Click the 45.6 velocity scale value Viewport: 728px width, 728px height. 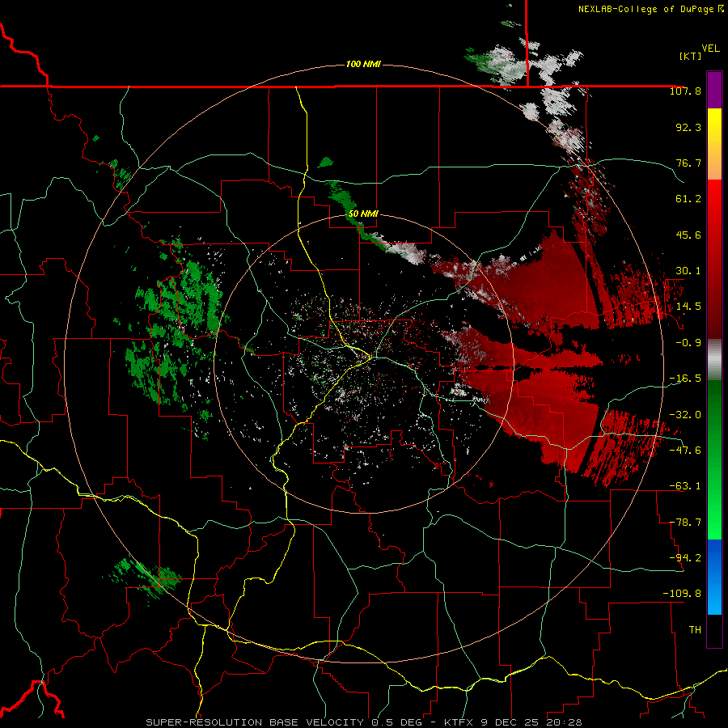688,235
